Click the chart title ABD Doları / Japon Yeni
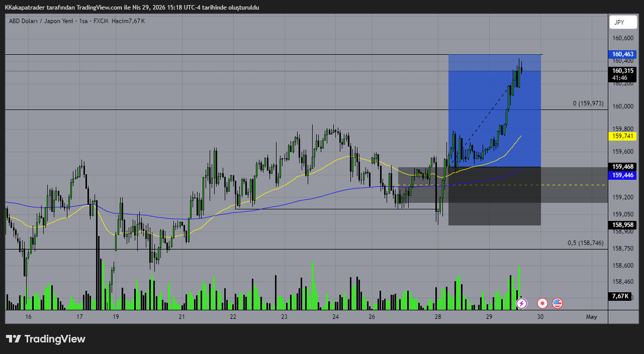Image resolution: width=644 pixels, height=354 pixels. 41,20
